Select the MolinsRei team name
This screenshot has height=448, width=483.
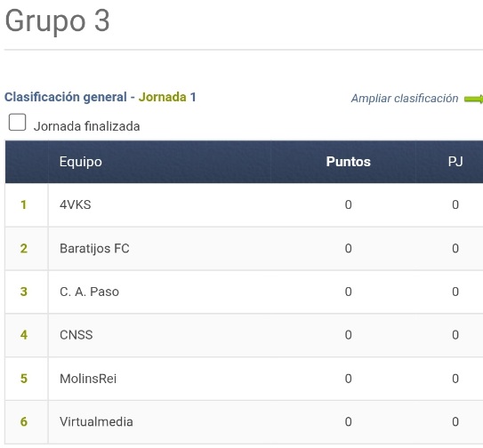tap(88, 379)
